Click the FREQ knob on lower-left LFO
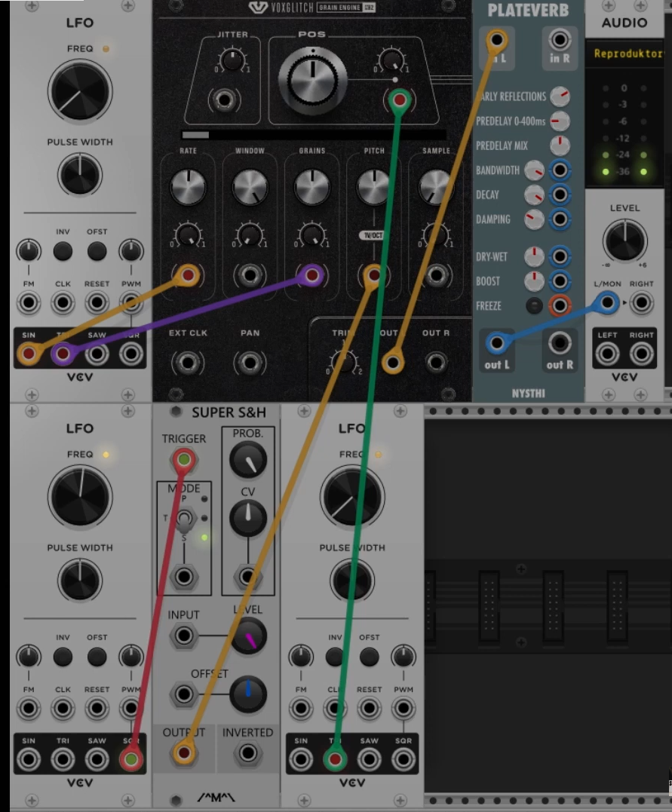 80,497
